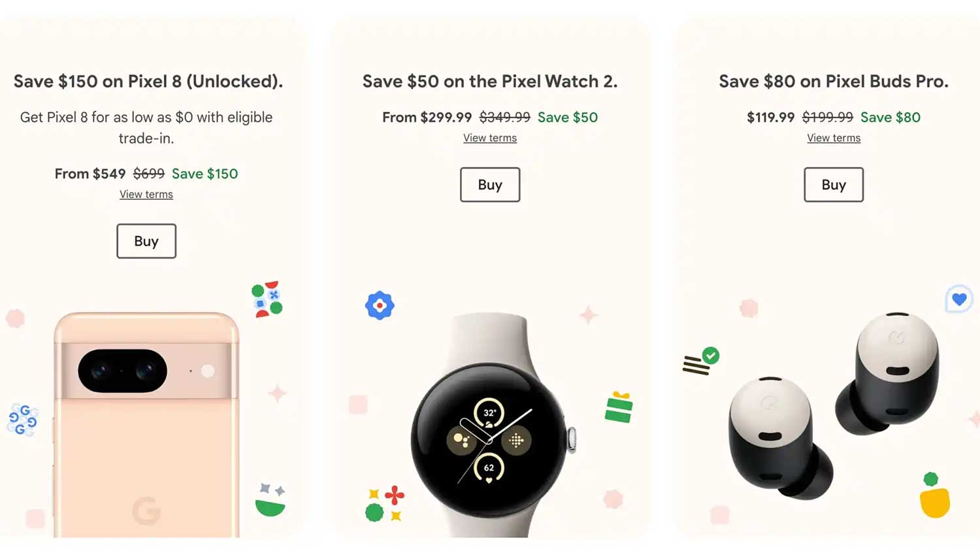This screenshot has width=980, height=551.
Task: Click the red flower and green circle cluster
Action: (385, 504)
